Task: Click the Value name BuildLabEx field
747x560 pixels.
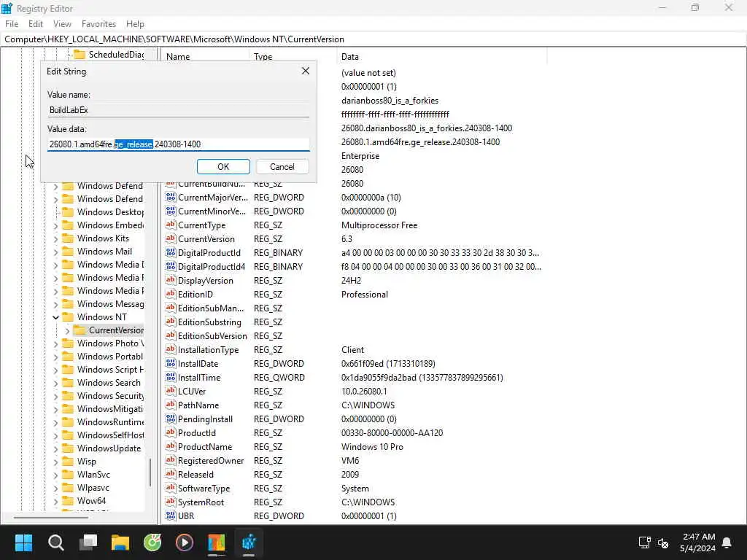Action: tap(179, 110)
